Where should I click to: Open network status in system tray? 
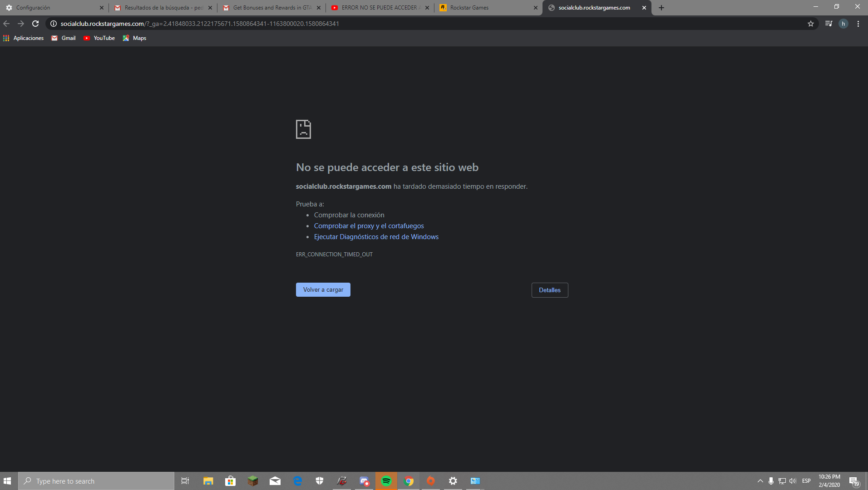tap(782, 481)
